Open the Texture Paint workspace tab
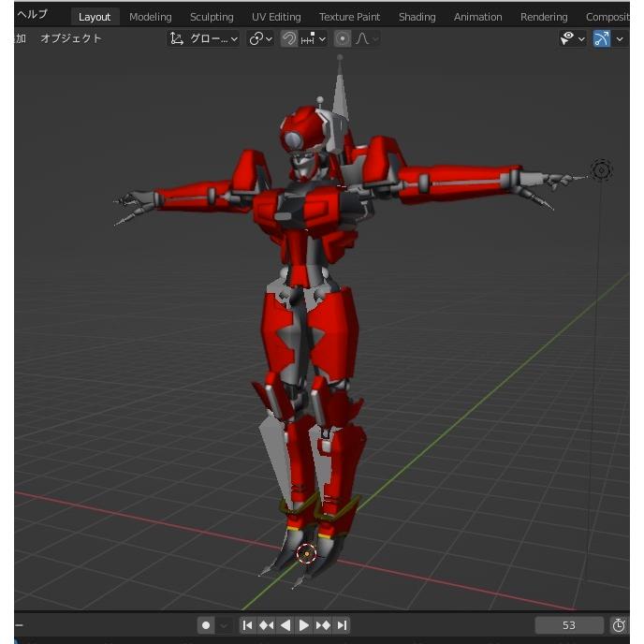Image resolution: width=644 pixels, height=644 pixels. pos(349,17)
